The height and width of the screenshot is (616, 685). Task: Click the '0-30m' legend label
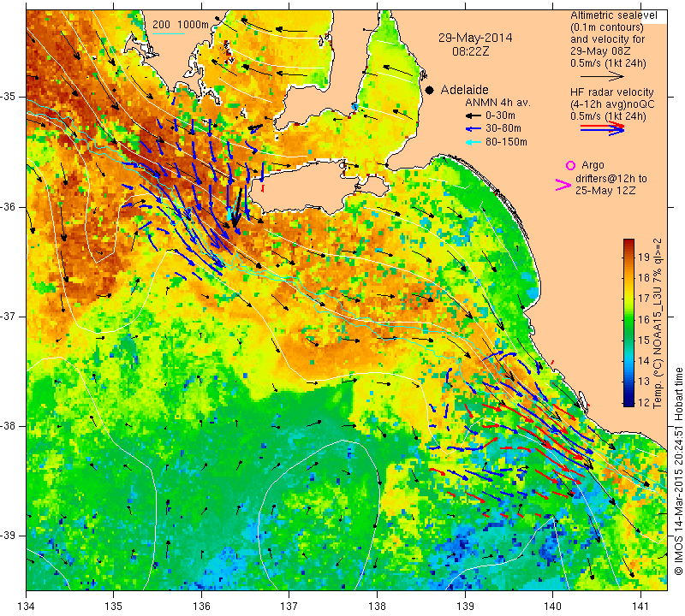pyautogui.click(x=500, y=115)
